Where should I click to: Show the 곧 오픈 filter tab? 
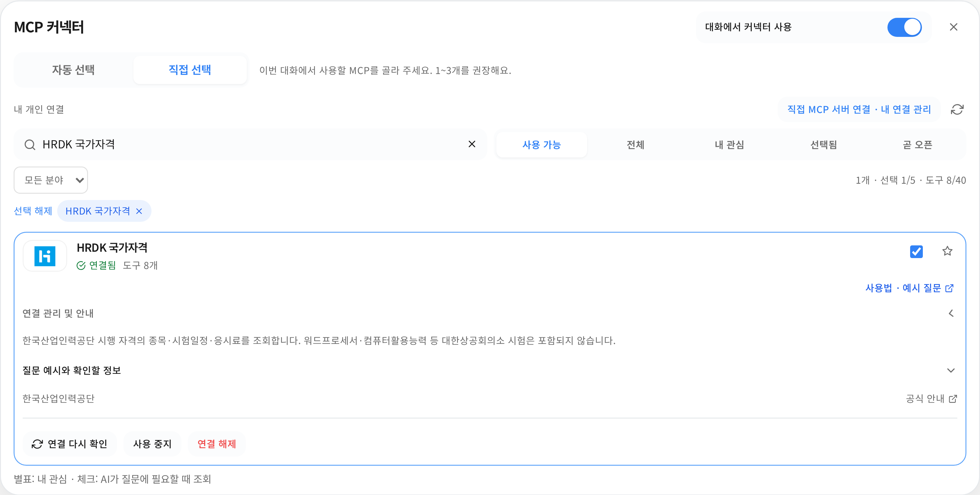917,145
